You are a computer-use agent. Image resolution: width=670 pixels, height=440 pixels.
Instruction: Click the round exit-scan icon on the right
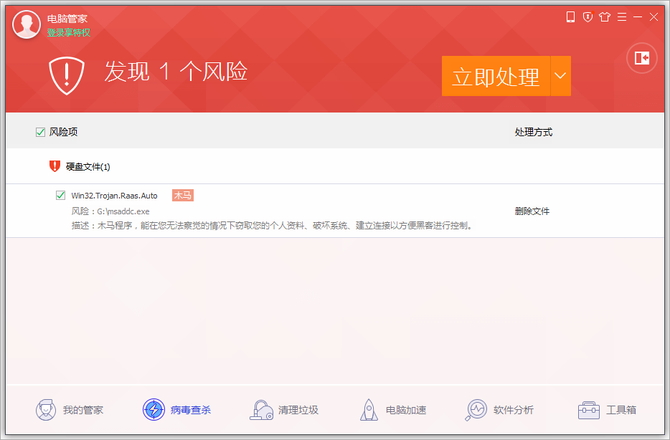pos(642,58)
